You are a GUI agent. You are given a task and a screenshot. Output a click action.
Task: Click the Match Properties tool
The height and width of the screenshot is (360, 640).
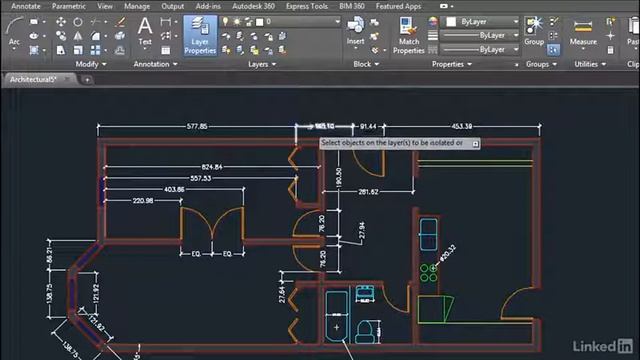tap(409, 36)
